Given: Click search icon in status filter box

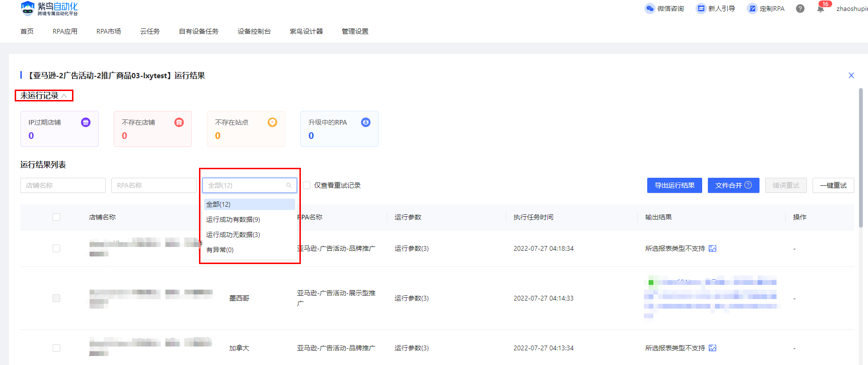Looking at the screenshot, I should click(289, 185).
